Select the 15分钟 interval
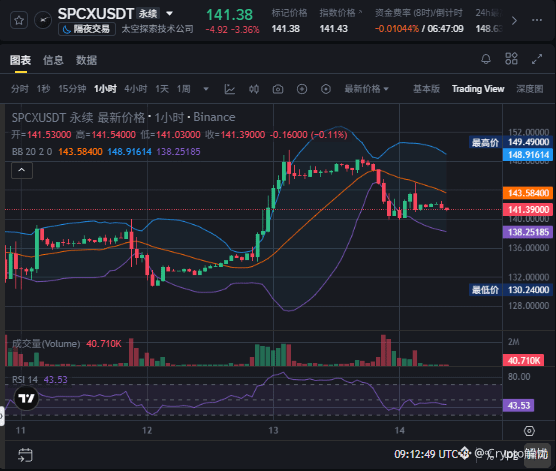Screen dimensions: 556x471 (x=72, y=89)
